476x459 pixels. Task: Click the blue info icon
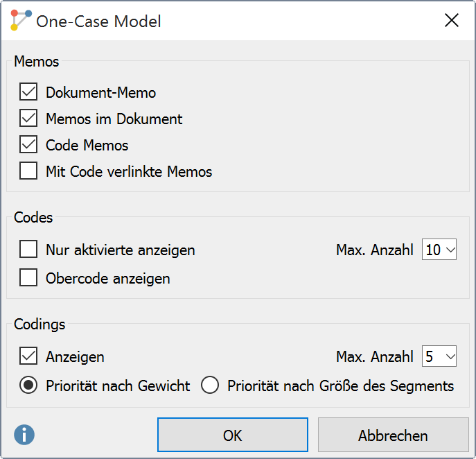point(24,435)
